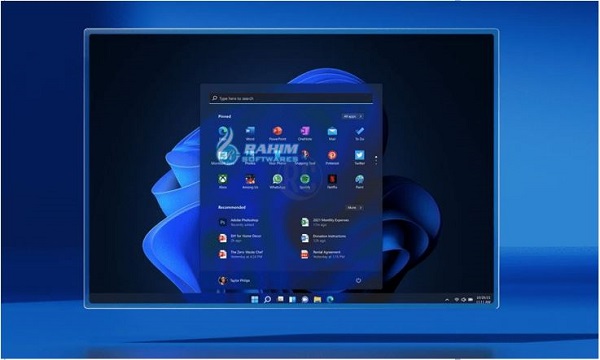Launch Paint from the pinned apps
The image size is (600, 360).
click(359, 181)
